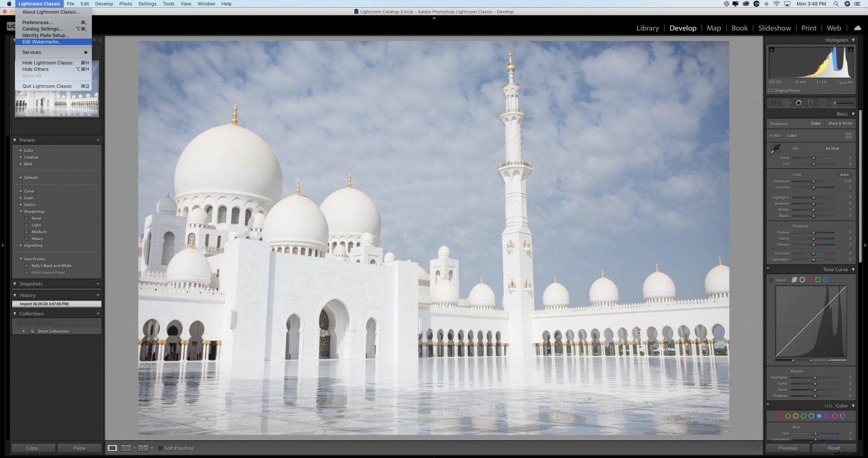The height and width of the screenshot is (458, 868).
Task: Select the Radial Filter tool
Action: coord(821,103)
